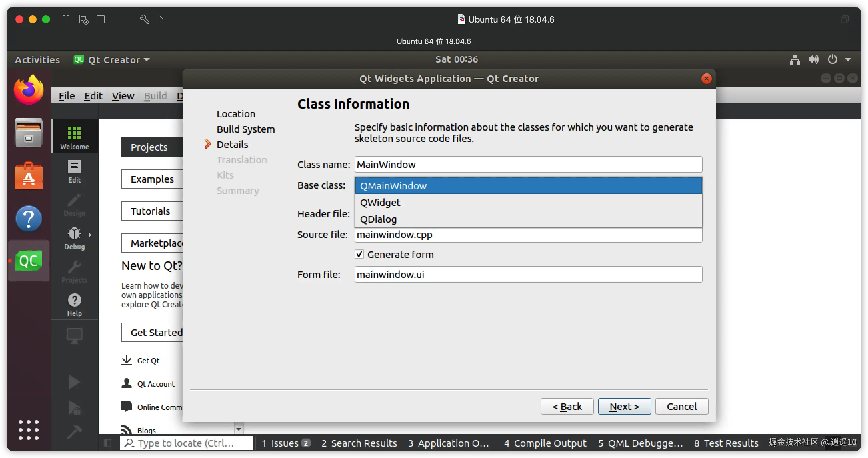Uncheck the Generate form checkbox

359,254
